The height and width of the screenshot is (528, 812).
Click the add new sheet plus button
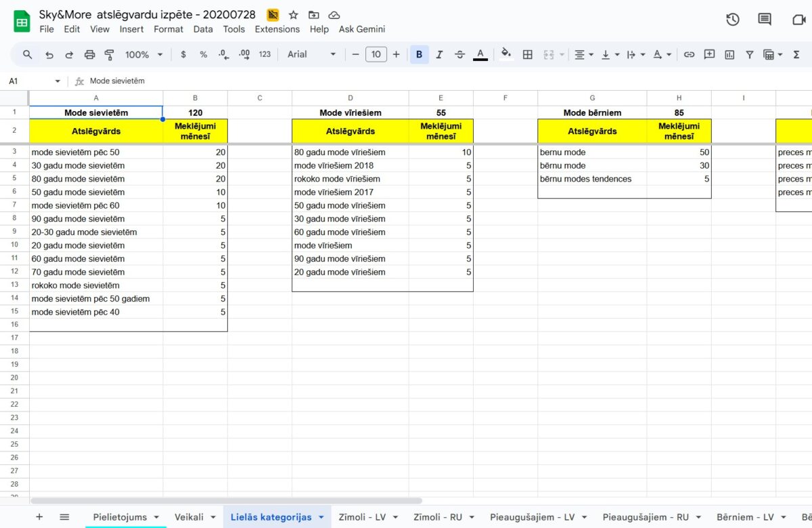click(x=39, y=517)
